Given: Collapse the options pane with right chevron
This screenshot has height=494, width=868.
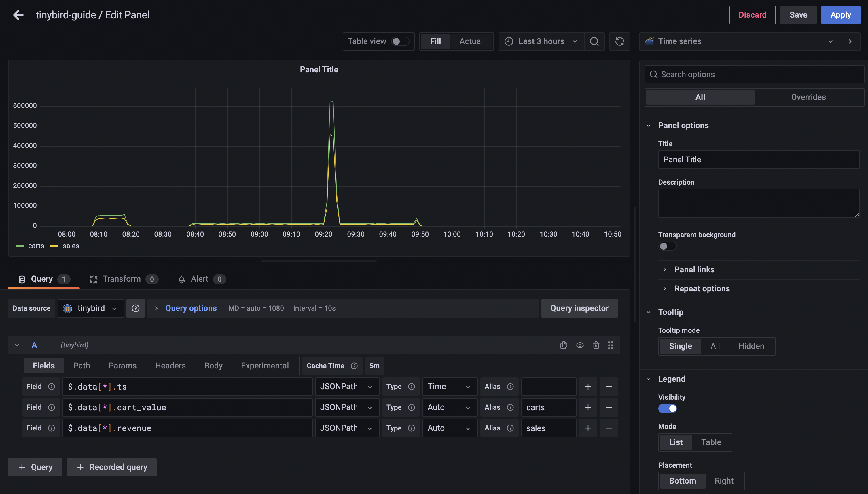Looking at the screenshot, I should point(850,41).
